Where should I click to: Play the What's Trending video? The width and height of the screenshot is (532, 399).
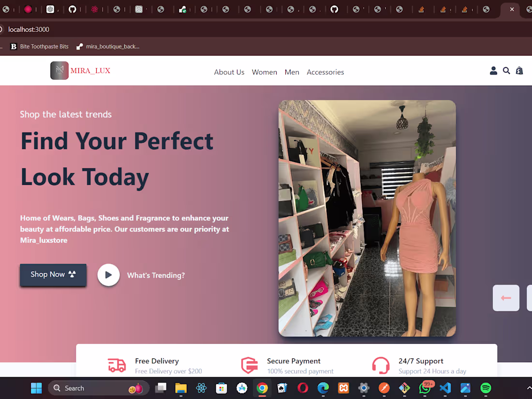pos(108,275)
